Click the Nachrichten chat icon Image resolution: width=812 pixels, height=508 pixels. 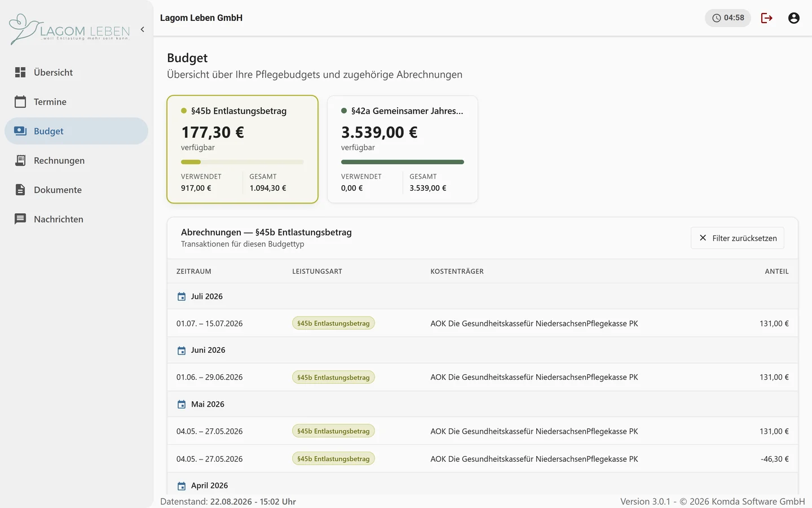click(x=20, y=219)
